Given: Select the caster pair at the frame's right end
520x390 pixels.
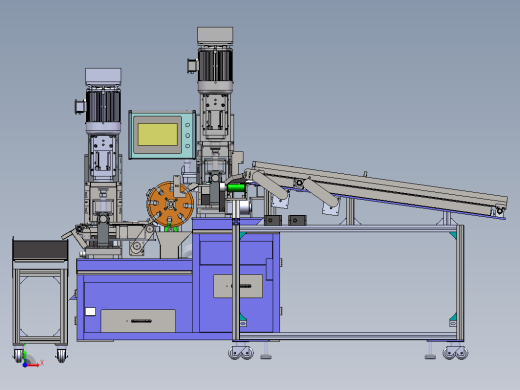Looking at the screenshot, I should point(455,352).
